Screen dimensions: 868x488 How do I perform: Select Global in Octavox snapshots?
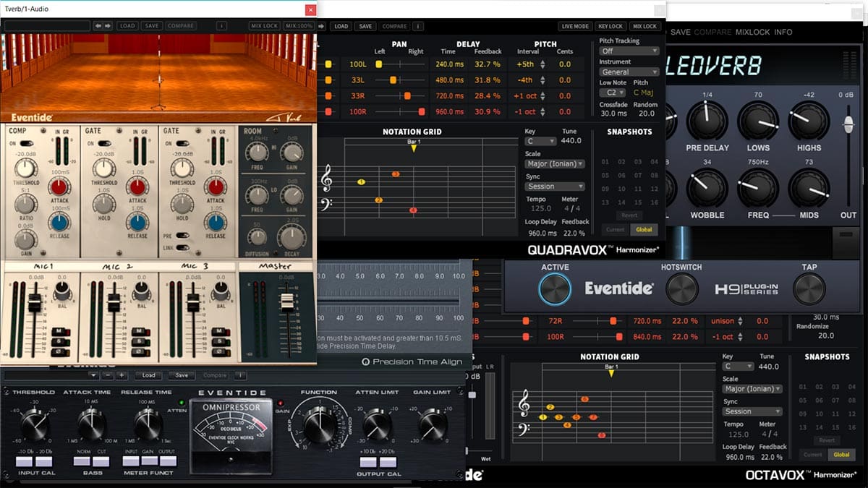coord(841,455)
